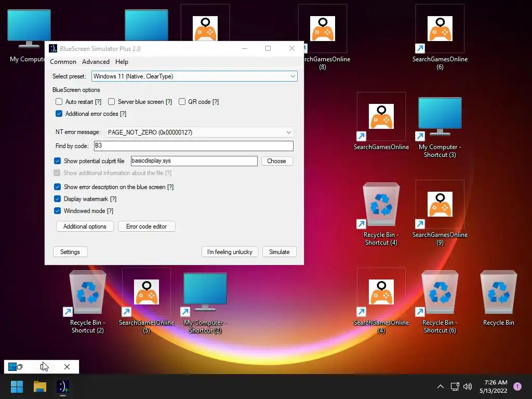
Task: Enable Server blue screen checkbox
Action: click(x=111, y=102)
